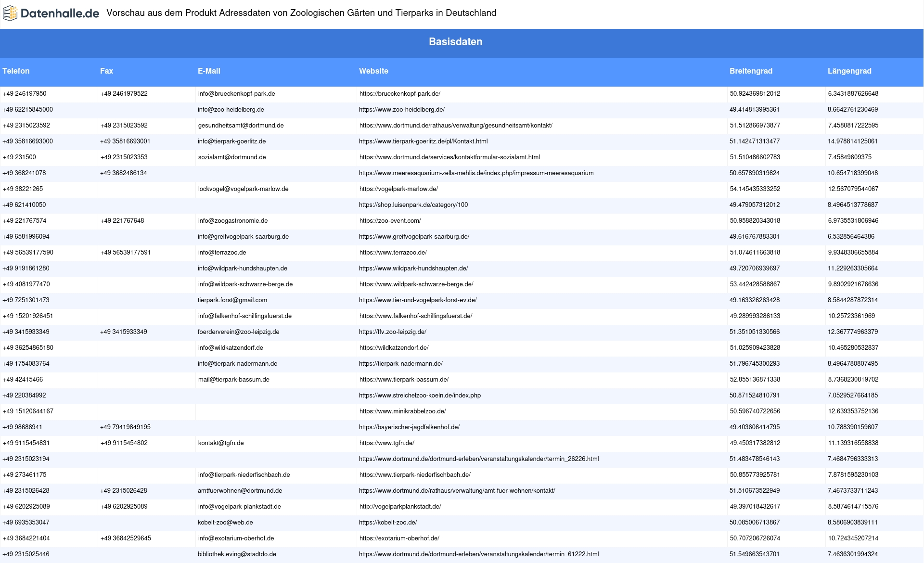This screenshot has width=924, height=563.
Task: Select fax number +49 2461979522
Action: pyautogui.click(x=124, y=94)
